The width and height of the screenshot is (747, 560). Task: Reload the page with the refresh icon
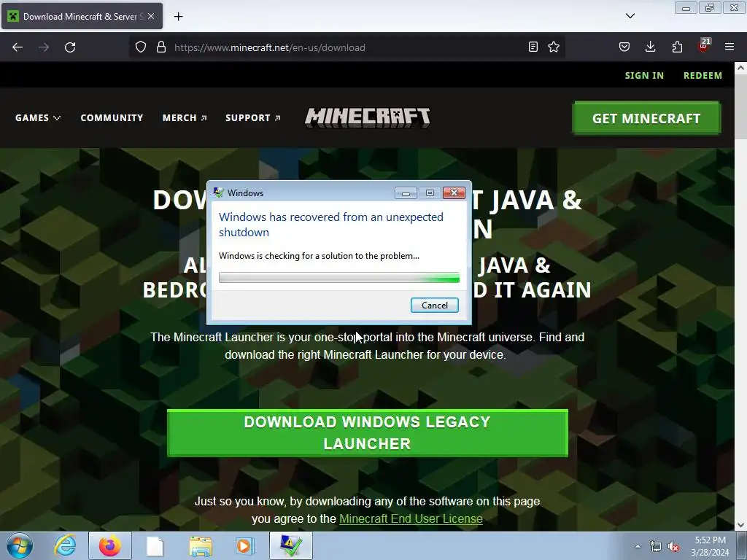click(70, 47)
